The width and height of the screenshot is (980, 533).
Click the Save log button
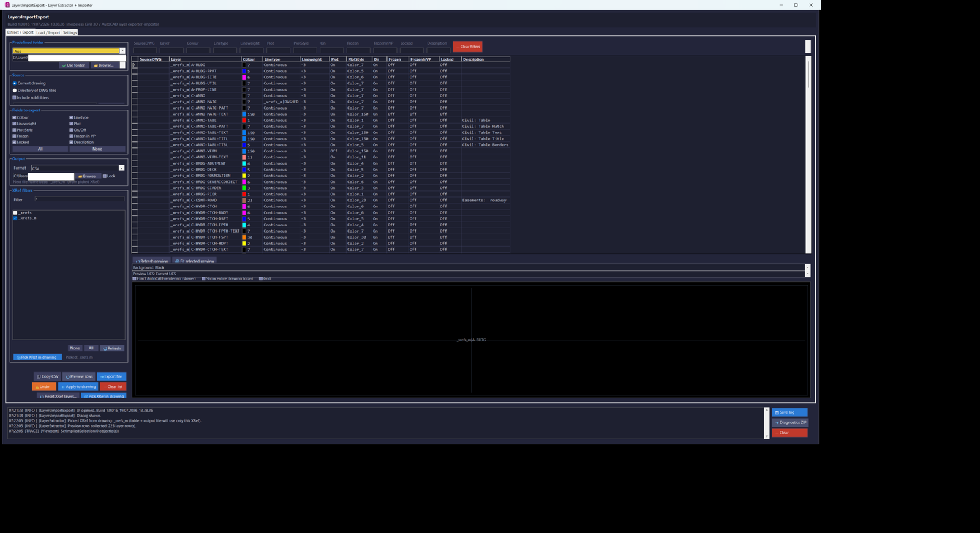point(790,412)
